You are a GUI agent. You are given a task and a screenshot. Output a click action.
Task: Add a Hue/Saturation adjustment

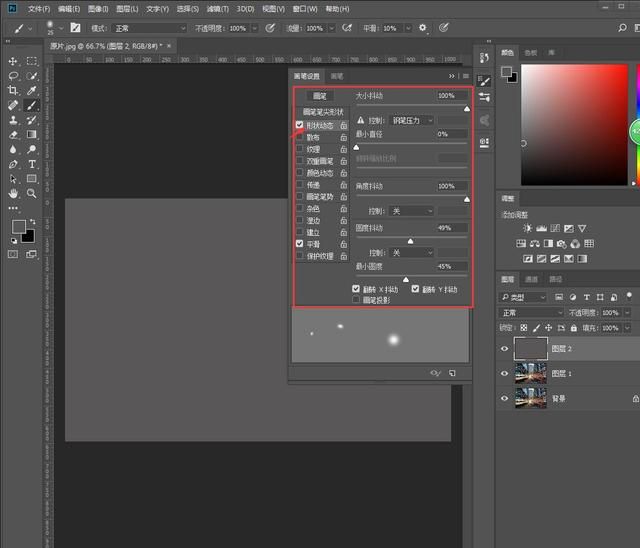(x=521, y=244)
